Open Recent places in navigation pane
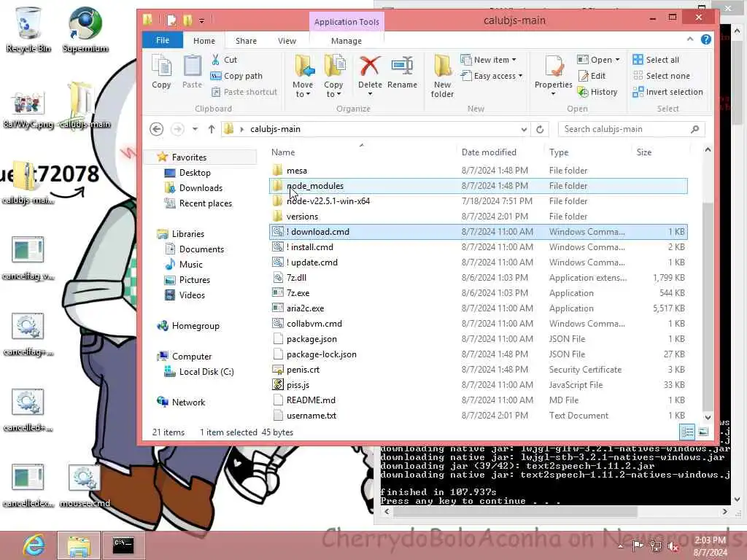Screen dimensions: 747x560 click(205, 203)
